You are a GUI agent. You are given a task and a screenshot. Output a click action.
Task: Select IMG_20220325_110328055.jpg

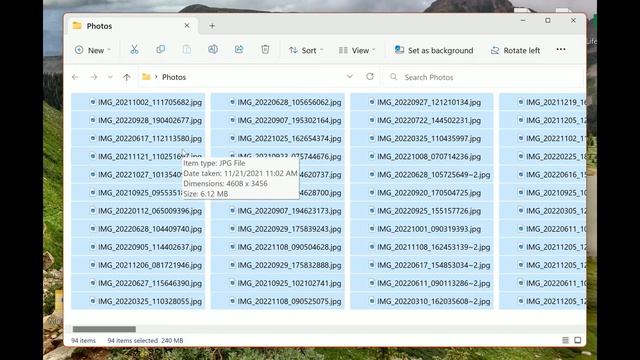click(x=138, y=301)
